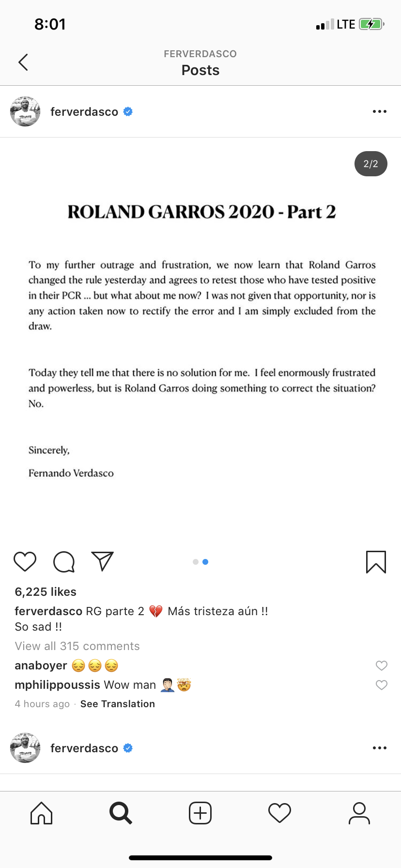View all 315 comments
This screenshot has height=868, width=401.
point(77,646)
